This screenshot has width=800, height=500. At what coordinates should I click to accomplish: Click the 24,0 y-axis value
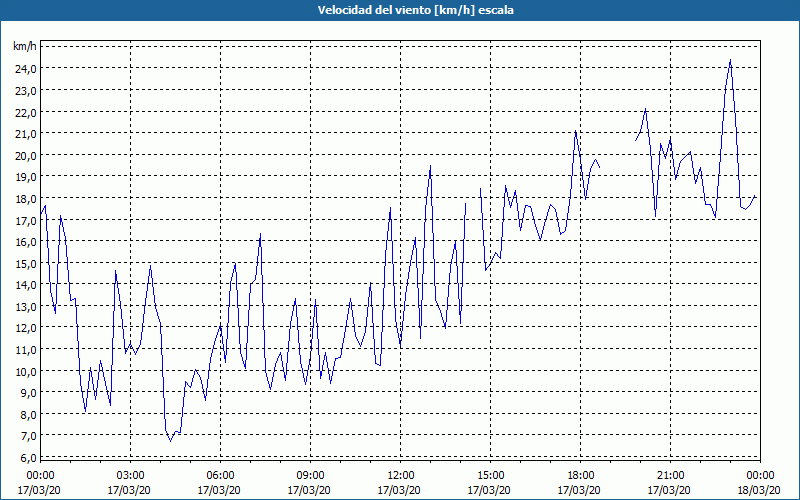click(x=25, y=69)
